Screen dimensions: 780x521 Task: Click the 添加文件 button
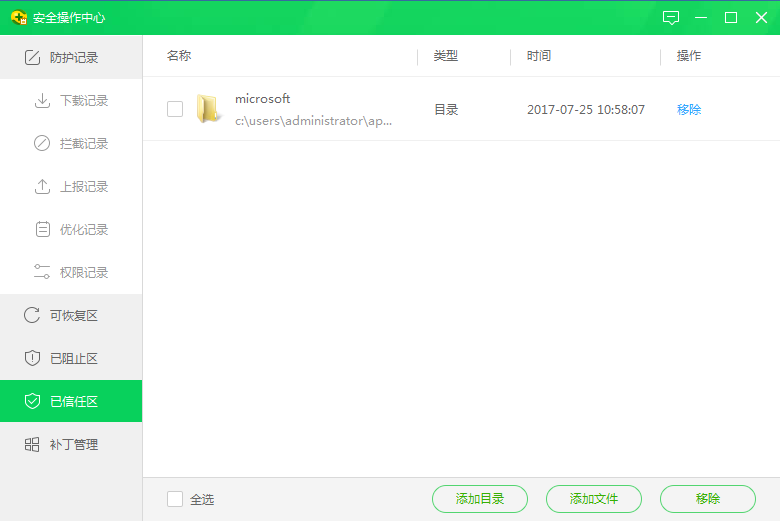594,499
